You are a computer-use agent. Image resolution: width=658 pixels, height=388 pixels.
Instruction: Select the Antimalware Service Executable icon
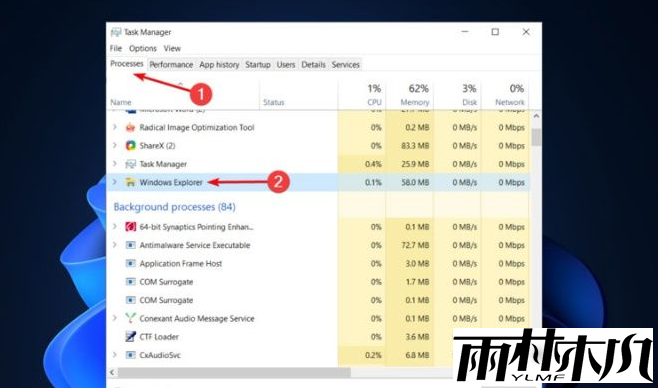point(131,245)
